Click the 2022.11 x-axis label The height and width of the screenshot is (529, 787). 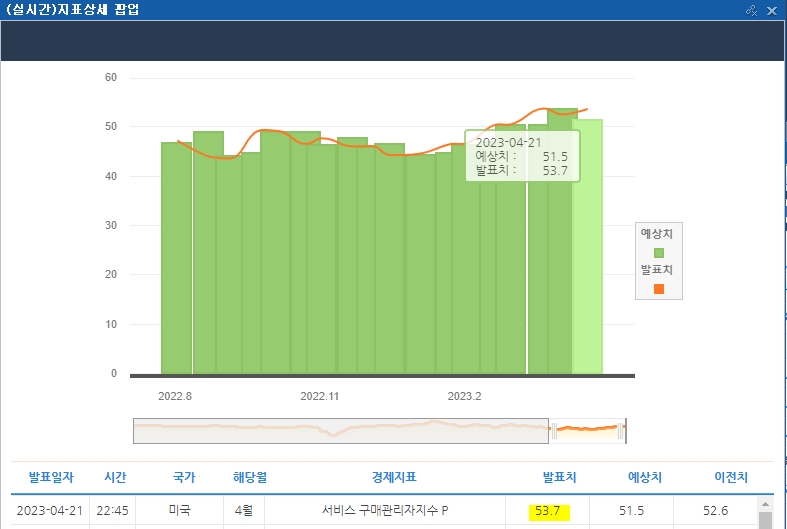pos(320,396)
